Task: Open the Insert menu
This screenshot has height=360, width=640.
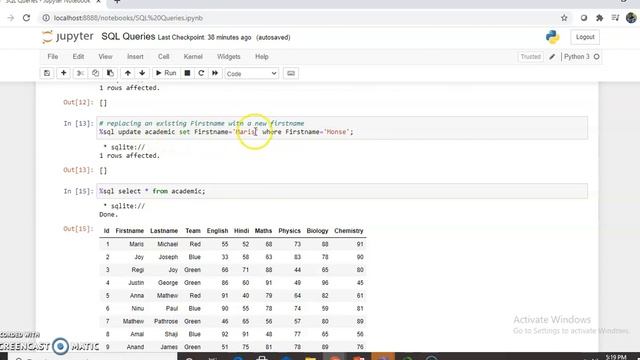Action: 135,57
